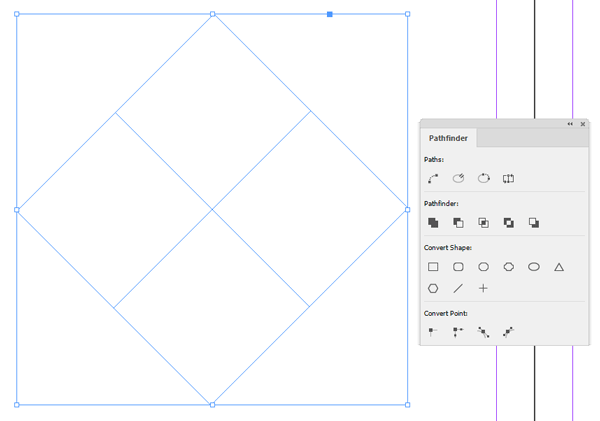
Task: Apply the Minus Back operation
Action: point(534,223)
